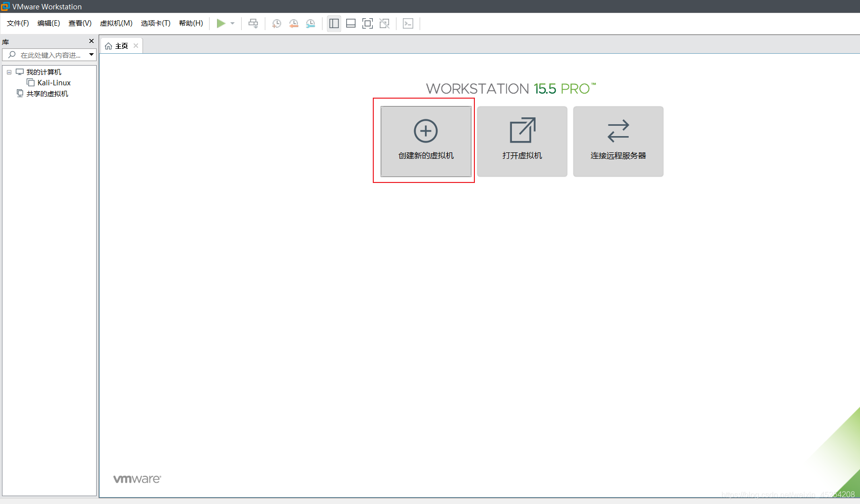Open the snapshot manager icon
The height and width of the screenshot is (504, 860).
311,23
